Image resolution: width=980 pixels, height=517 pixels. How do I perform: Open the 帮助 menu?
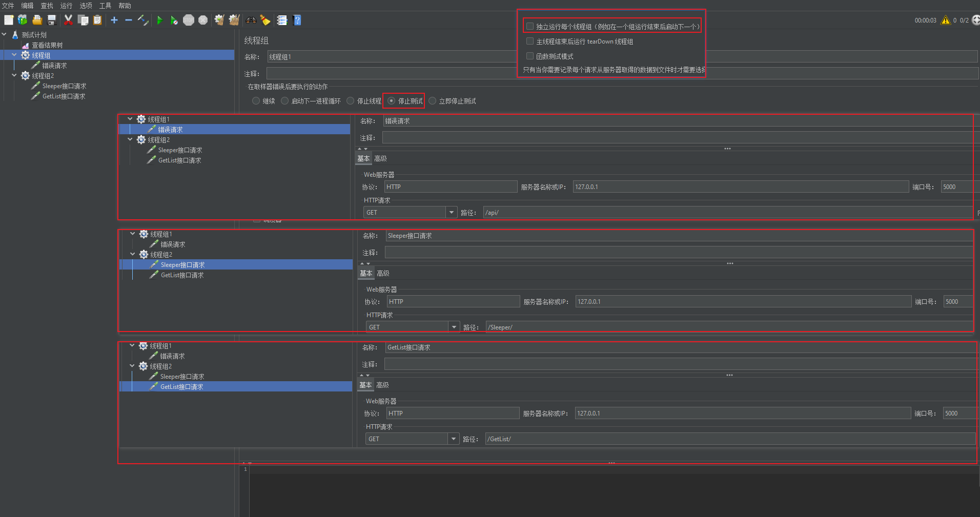coord(125,6)
